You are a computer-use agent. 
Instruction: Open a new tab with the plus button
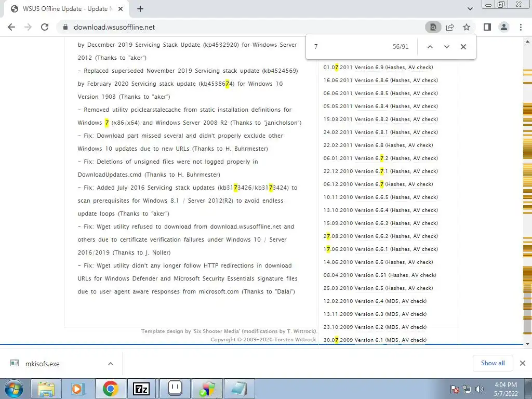[x=140, y=9]
